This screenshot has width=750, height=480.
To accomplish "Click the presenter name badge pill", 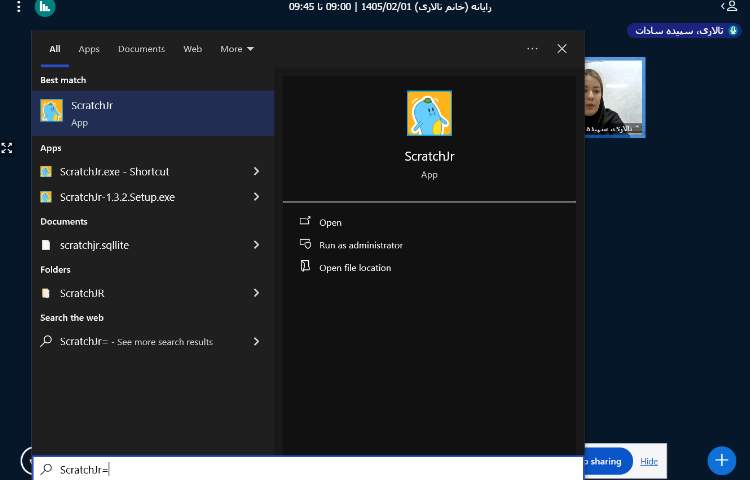I will [x=684, y=31].
